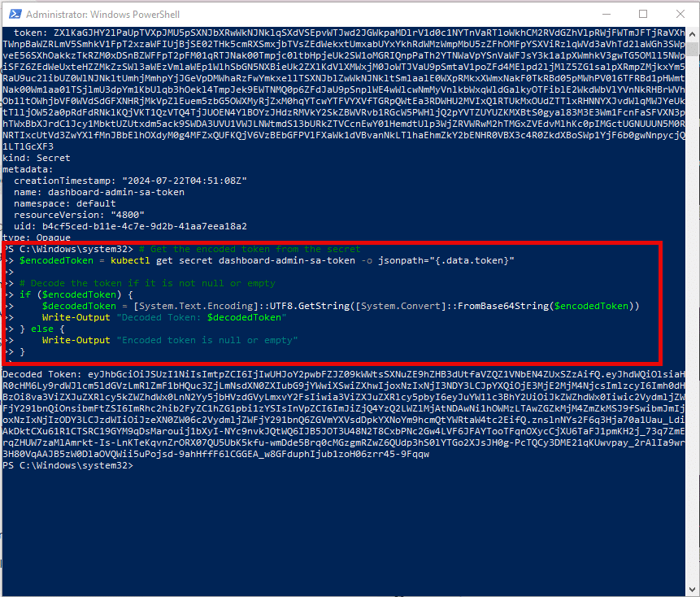Click the 'Administrator: Windows PowerShell' title text
700x597 pixels.
pyautogui.click(x=102, y=15)
